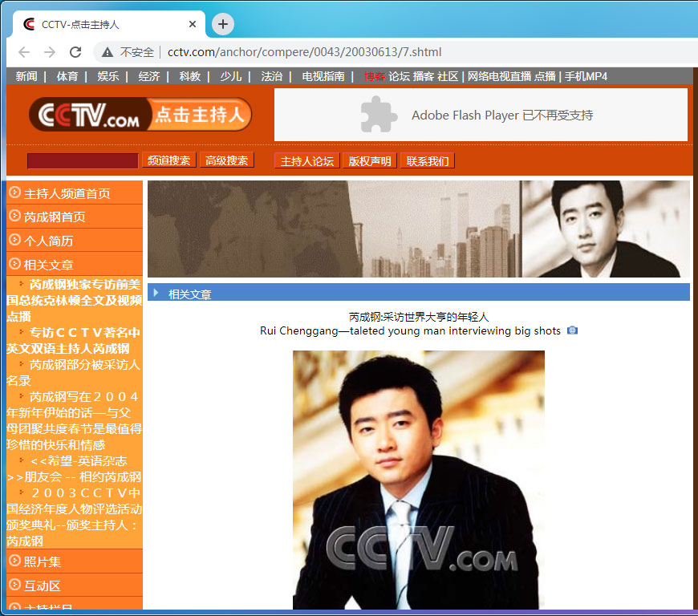Click the large CCTV.com portrait photo
The image size is (698, 616).
pos(419,480)
